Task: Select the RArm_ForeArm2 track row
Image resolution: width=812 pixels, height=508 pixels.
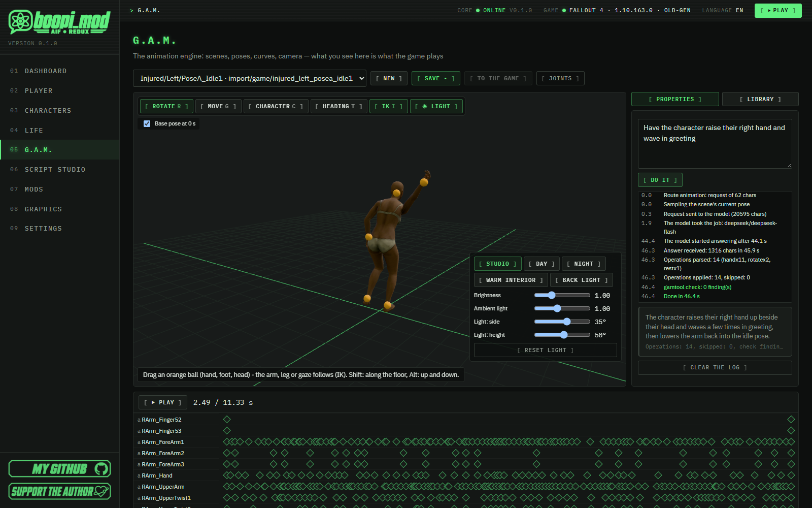Action: [x=465, y=453]
